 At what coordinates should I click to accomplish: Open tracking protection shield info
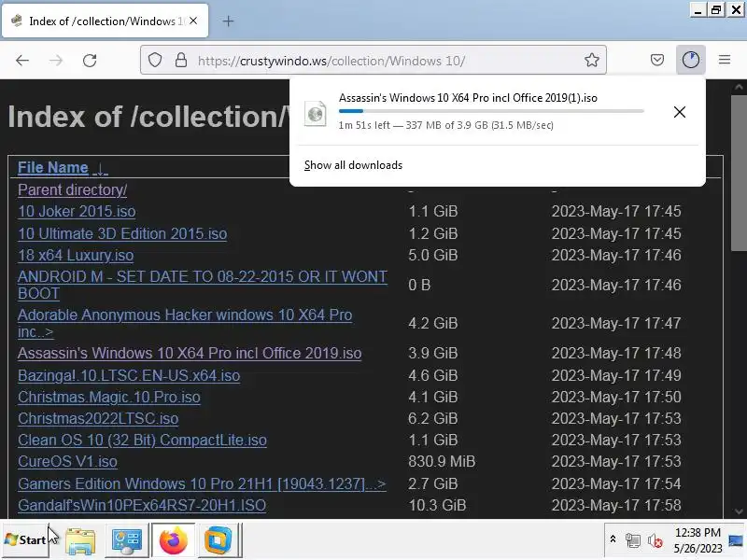155,60
